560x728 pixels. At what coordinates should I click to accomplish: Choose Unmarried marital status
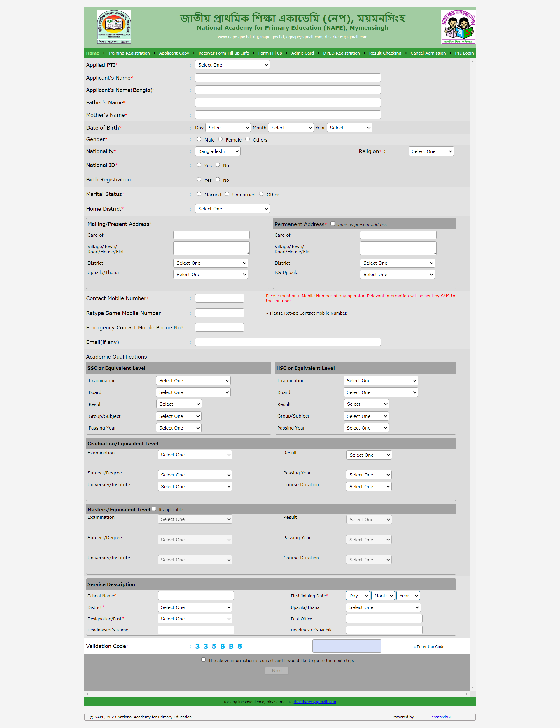point(227,194)
